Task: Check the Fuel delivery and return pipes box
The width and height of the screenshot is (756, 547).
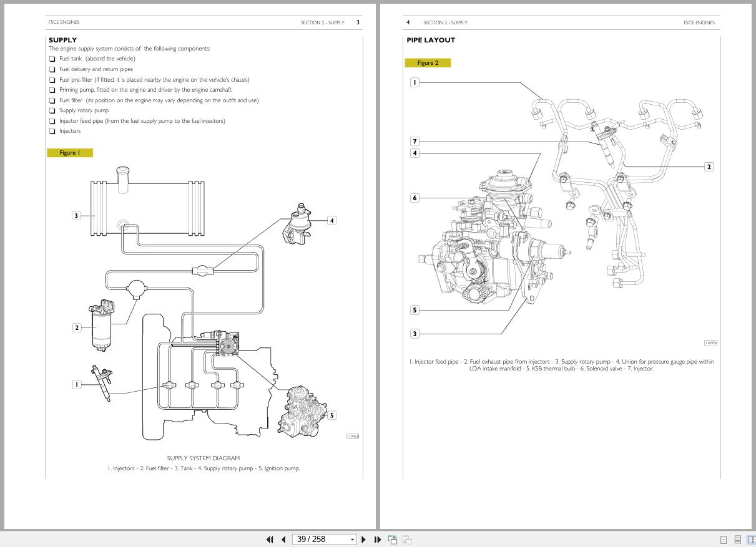Action: (52, 69)
